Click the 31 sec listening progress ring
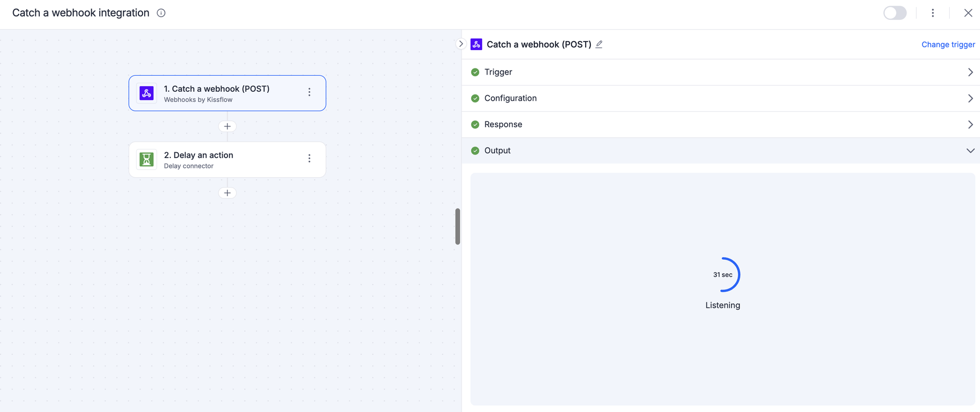Viewport: 980px width, 412px height. pyautogui.click(x=722, y=275)
